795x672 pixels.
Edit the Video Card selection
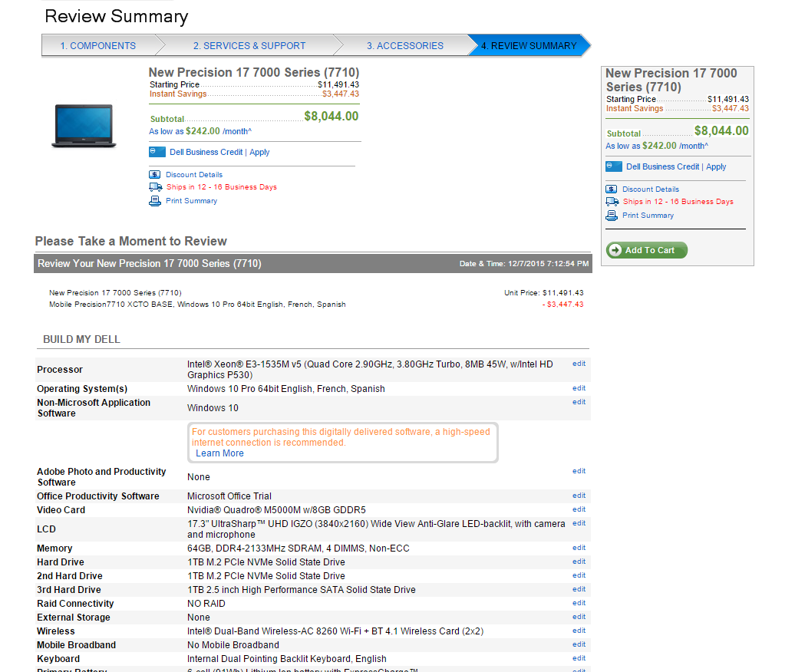pos(579,509)
